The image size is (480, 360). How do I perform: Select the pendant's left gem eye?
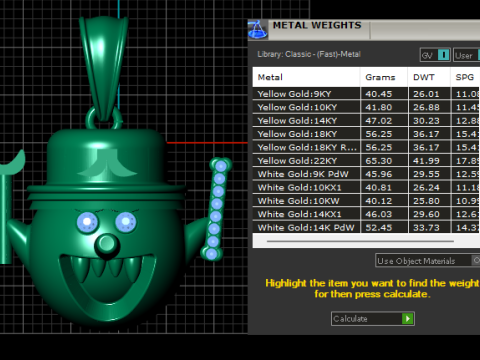point(87,222)
